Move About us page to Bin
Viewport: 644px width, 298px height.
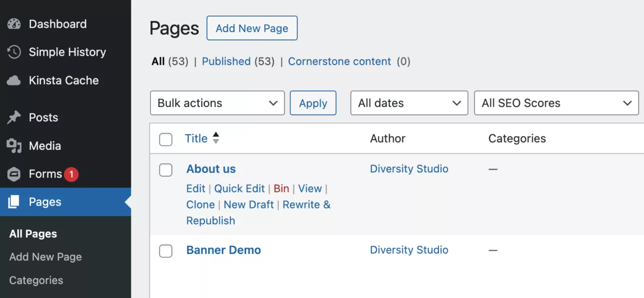[x=281, y=188]
